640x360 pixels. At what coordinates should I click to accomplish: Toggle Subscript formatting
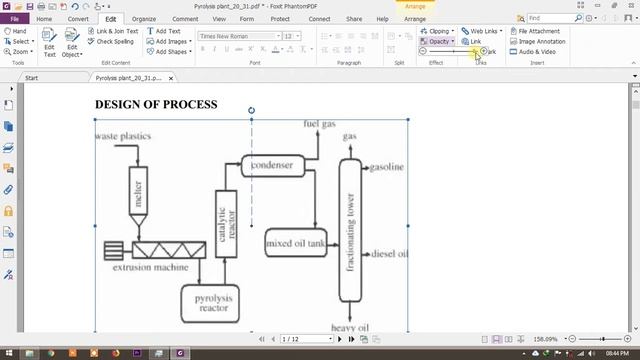click(x=263, y=49)
